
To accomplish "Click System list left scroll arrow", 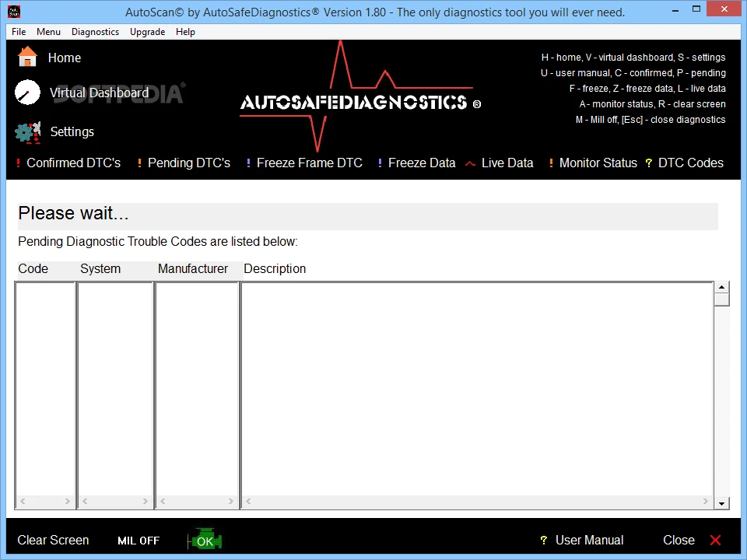I will point(85,502).
